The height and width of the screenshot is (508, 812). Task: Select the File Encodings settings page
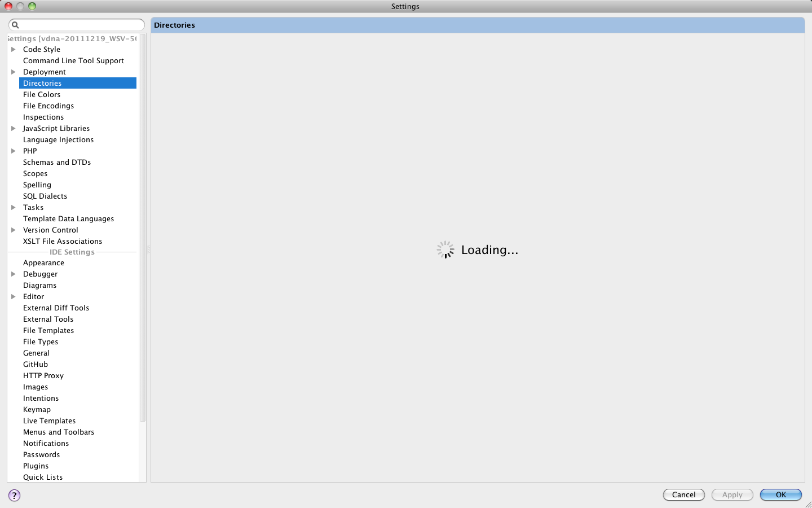(x=48, y=106)
